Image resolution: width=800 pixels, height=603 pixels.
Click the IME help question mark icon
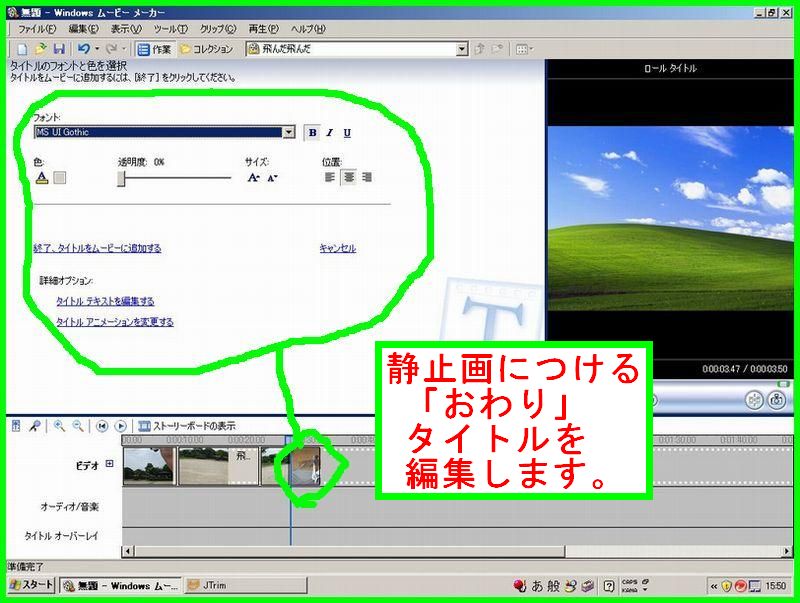(x=609, y=586)
